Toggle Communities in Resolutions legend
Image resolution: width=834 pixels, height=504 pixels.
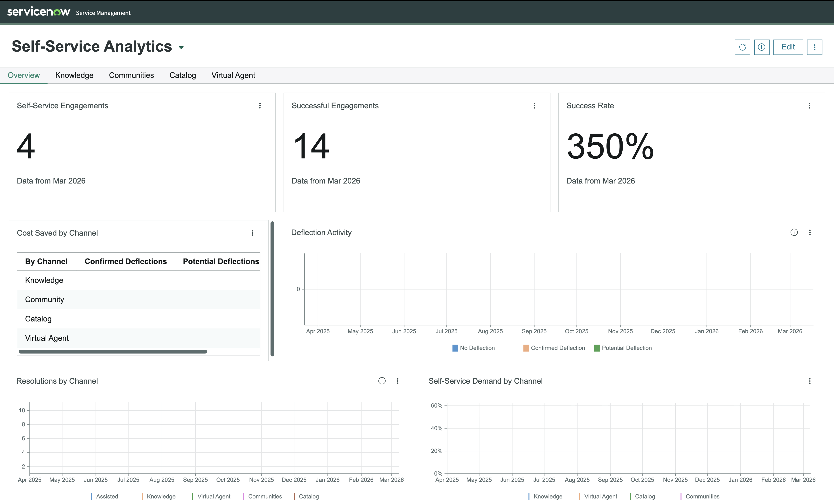(262, 496)
